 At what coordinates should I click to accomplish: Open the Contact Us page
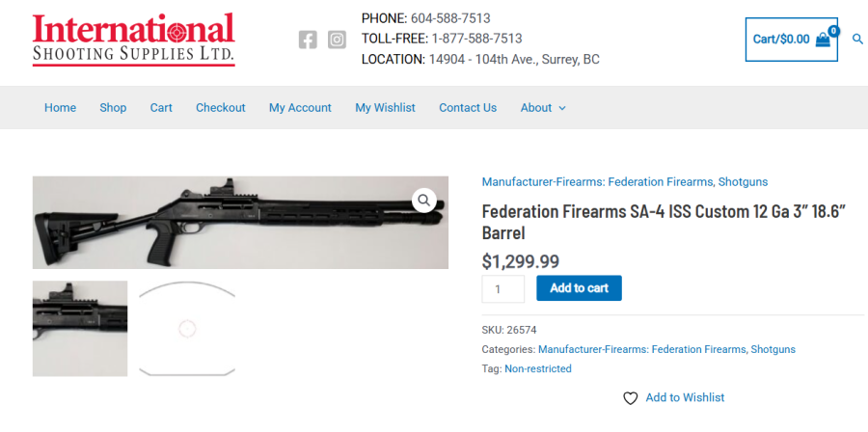click(x=468, y=108)
